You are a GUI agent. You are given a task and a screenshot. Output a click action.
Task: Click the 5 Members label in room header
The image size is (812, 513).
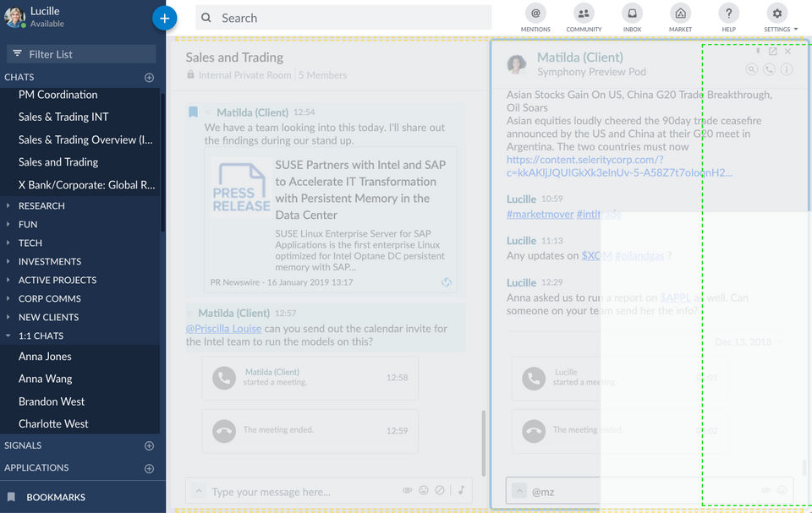(322, 75)
